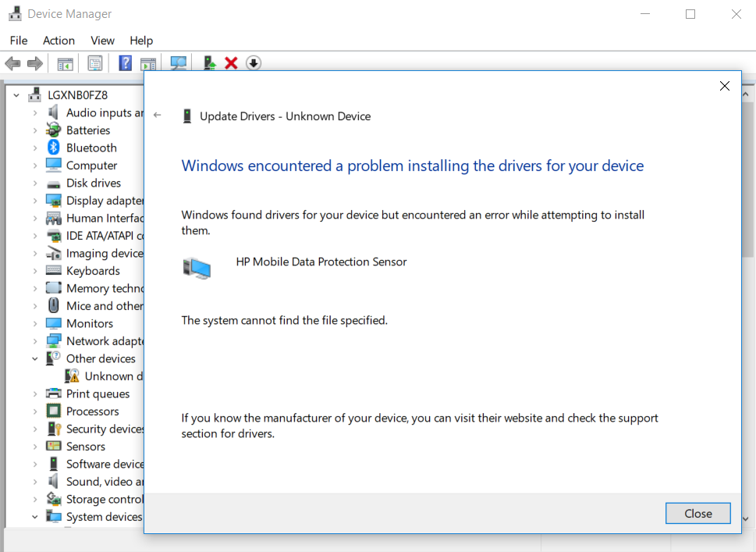Expand the Audio inputs category
Viewport: 756px width, 552px height.
point(34,112)
